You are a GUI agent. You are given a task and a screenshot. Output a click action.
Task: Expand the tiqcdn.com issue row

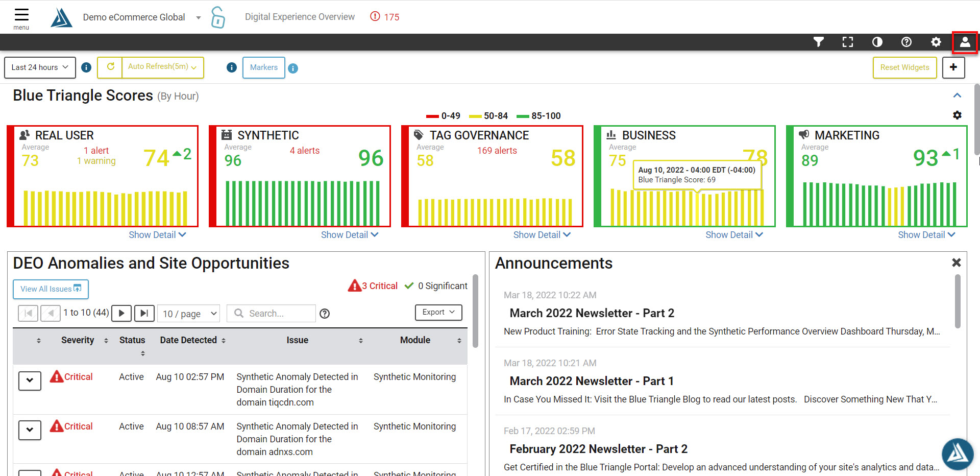[30, 380]
